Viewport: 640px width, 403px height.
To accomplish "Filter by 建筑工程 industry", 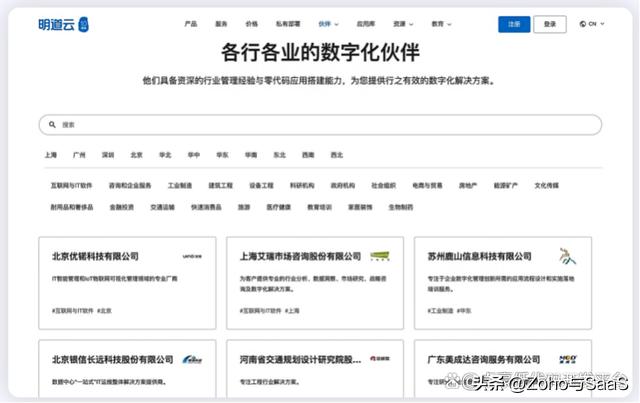I will (220, 185).
